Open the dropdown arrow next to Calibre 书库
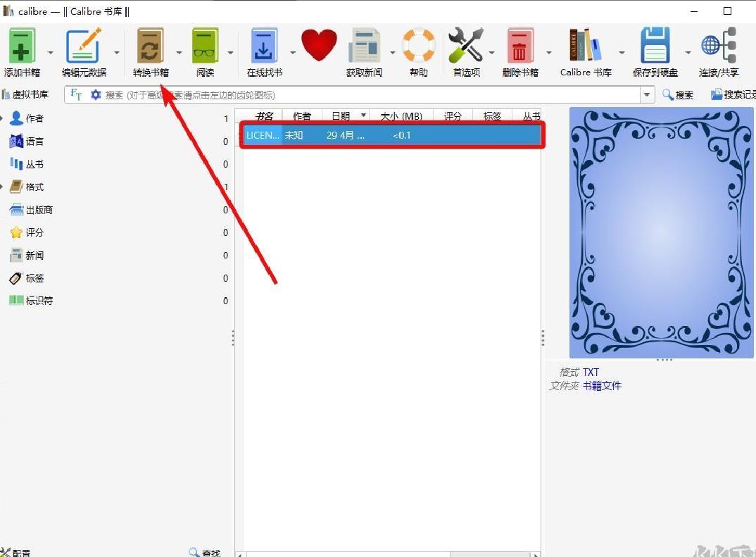Image resolution: width=756 pixels, height=557 pixels. (622, 52)
